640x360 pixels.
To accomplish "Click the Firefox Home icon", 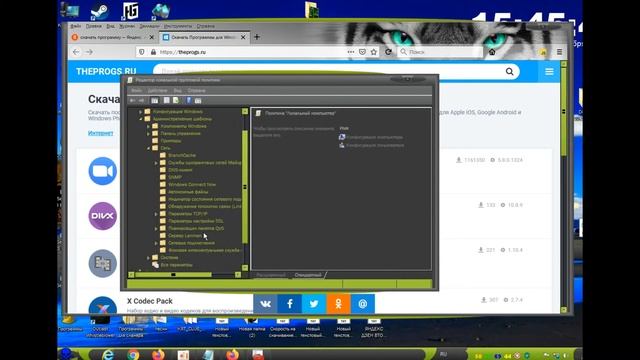I will pos(492,52).
